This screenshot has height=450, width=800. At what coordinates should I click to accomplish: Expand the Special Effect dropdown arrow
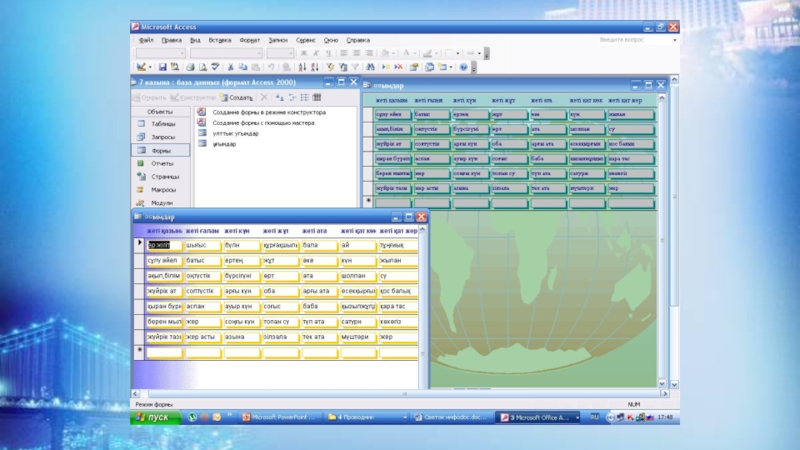pyautogui.click(x=479, y=53)
